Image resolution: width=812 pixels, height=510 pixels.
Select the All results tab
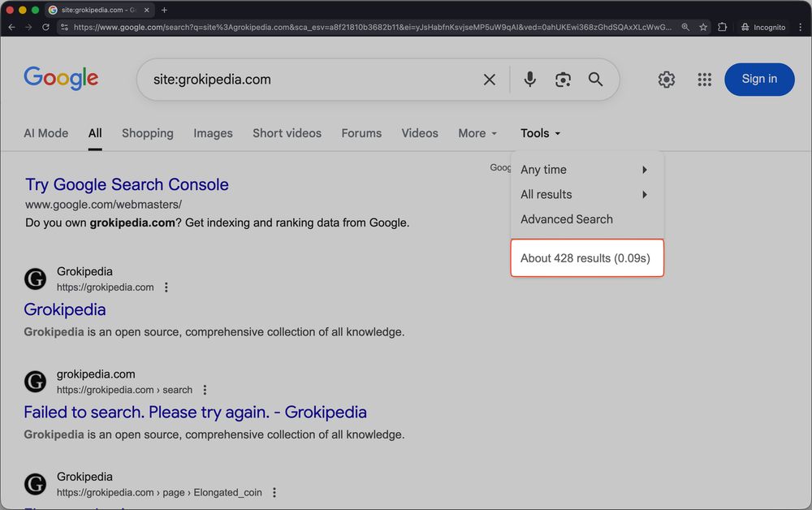pos(95,133)
